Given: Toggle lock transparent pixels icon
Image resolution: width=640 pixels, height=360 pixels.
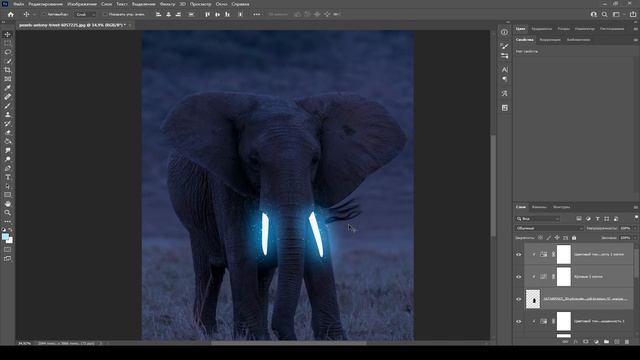Looking at the screenshot, I should pyautogui.click(x=540, y=238).
